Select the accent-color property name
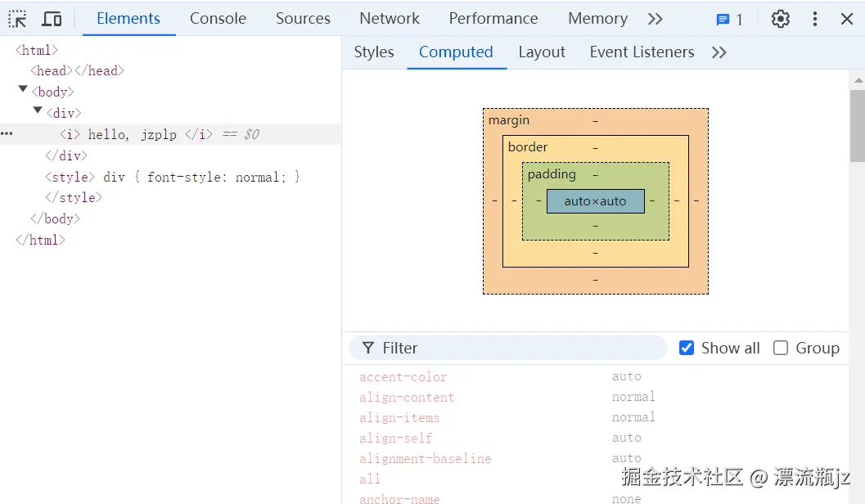The image size is (865, 504). [403, 376]
